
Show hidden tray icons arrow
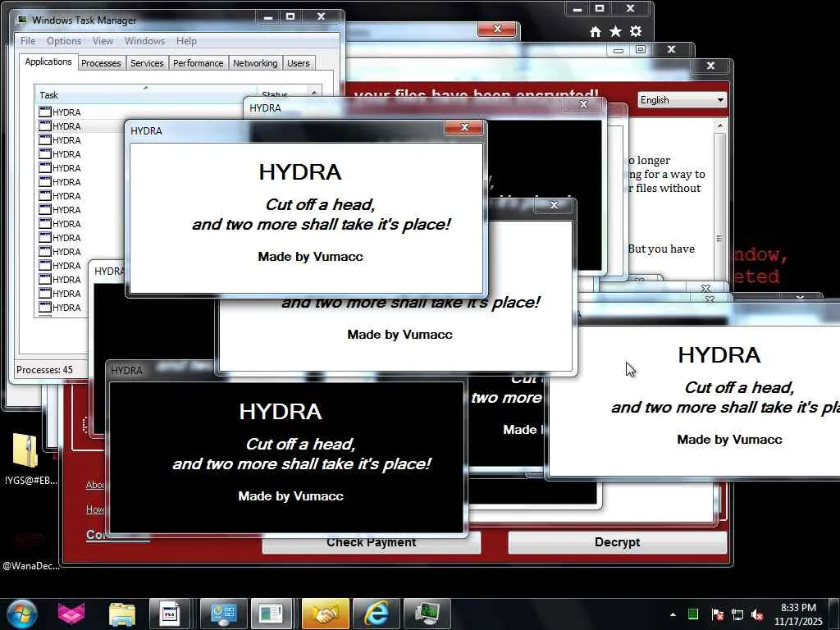click(x=673, y=614)
